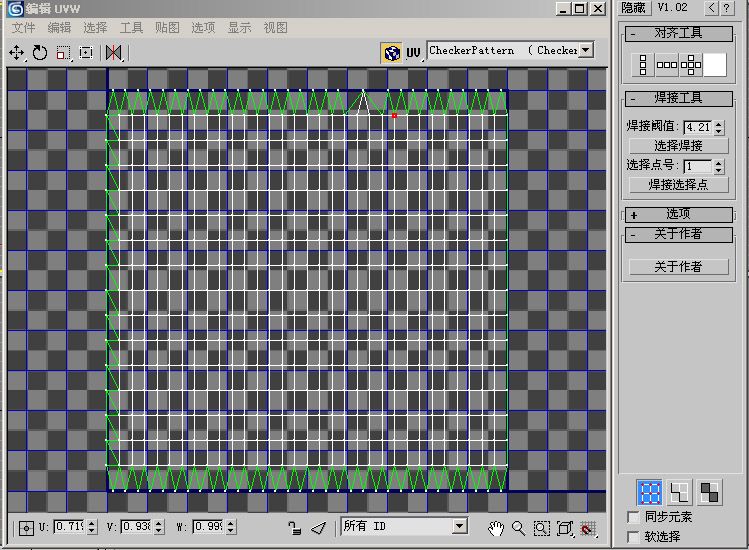Screen dimensions: 749x550
Task: Select the Pan hand tool
Action: pyautogui.click(x=496, y=528)
